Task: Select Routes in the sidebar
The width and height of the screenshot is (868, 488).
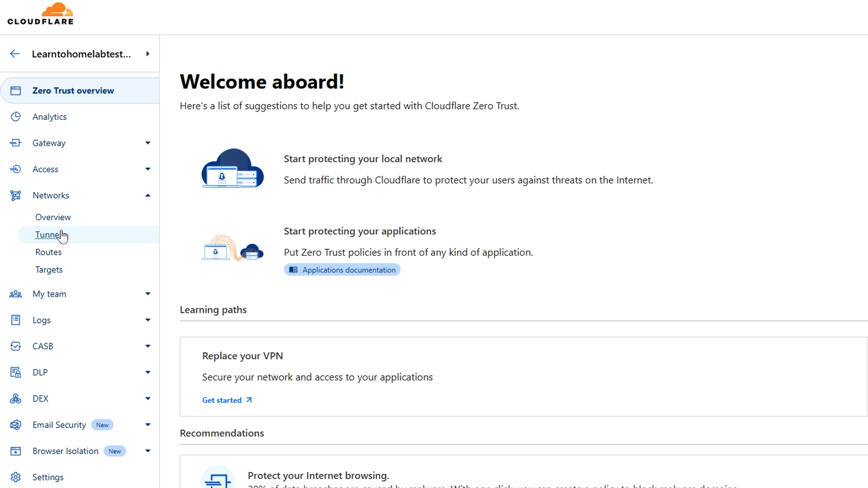Action: pos(48,252)
